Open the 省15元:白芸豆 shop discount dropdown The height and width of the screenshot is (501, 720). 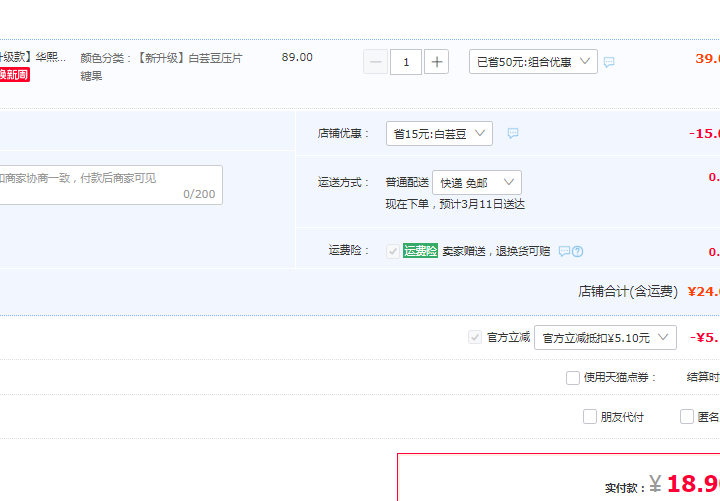tap(439, 134)
